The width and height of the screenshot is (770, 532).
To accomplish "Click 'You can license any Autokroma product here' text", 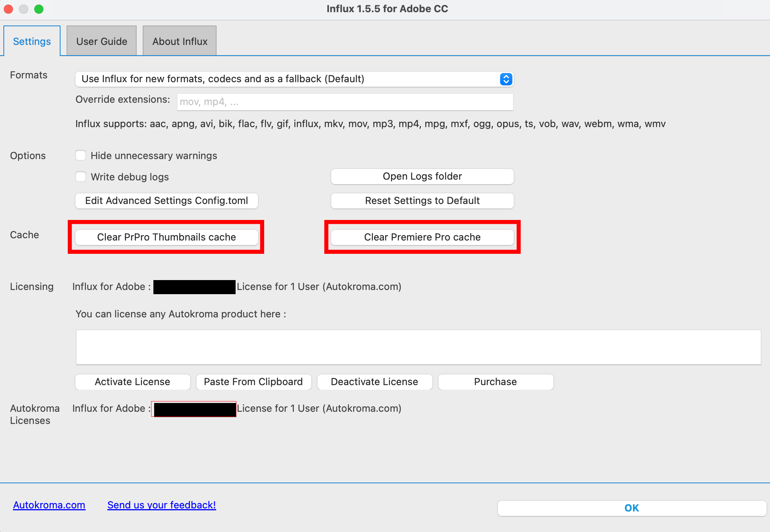I will 181,314.
